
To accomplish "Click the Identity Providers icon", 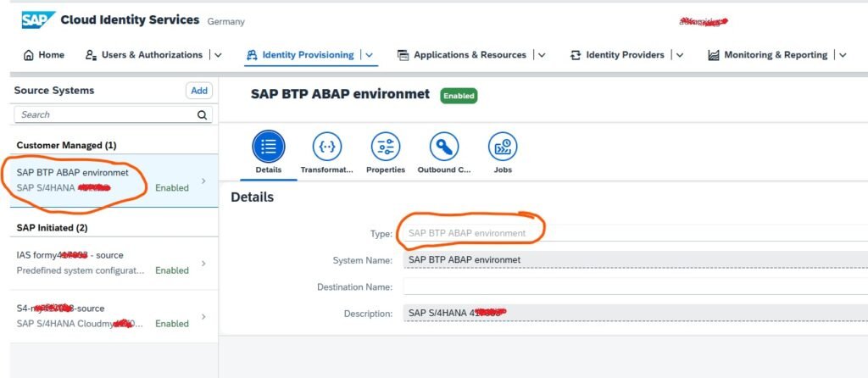I will (x=576, y=55).
